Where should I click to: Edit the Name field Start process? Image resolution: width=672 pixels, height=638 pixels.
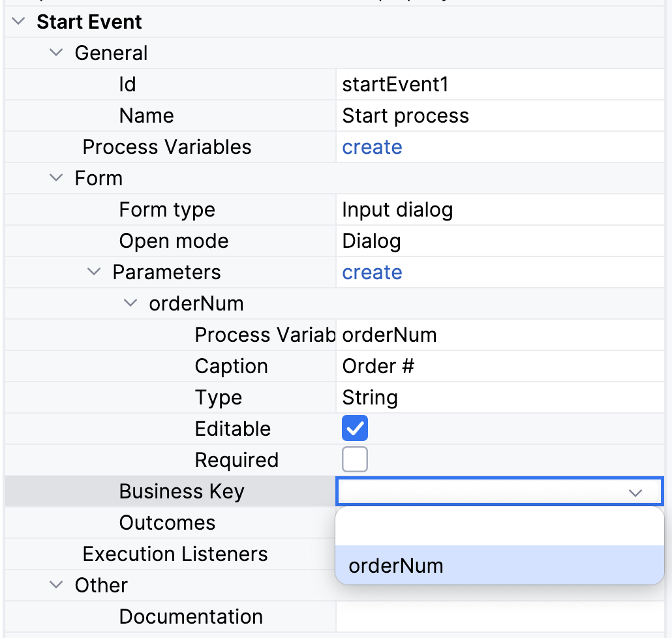click(x=499, y=116)
